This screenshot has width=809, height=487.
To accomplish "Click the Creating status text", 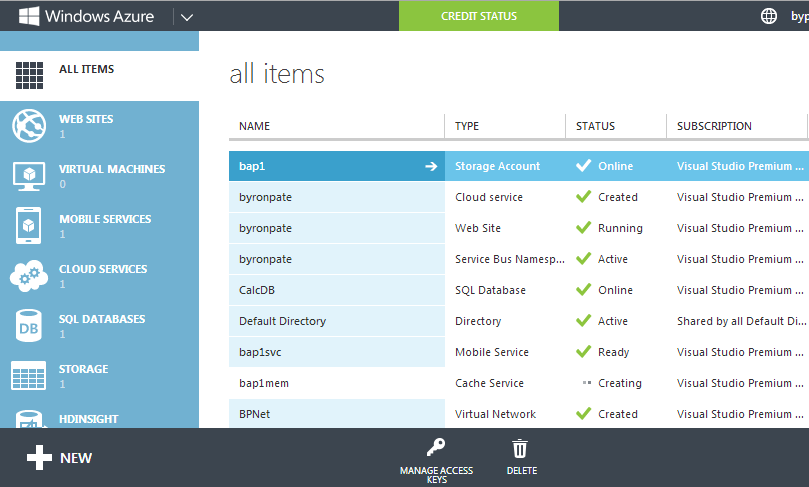I will [620, 383].
